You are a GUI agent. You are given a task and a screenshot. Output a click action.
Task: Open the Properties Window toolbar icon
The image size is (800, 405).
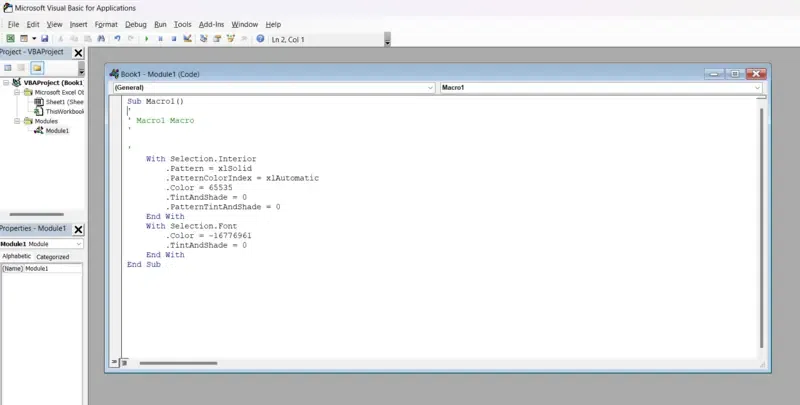(x=217, y=39)
